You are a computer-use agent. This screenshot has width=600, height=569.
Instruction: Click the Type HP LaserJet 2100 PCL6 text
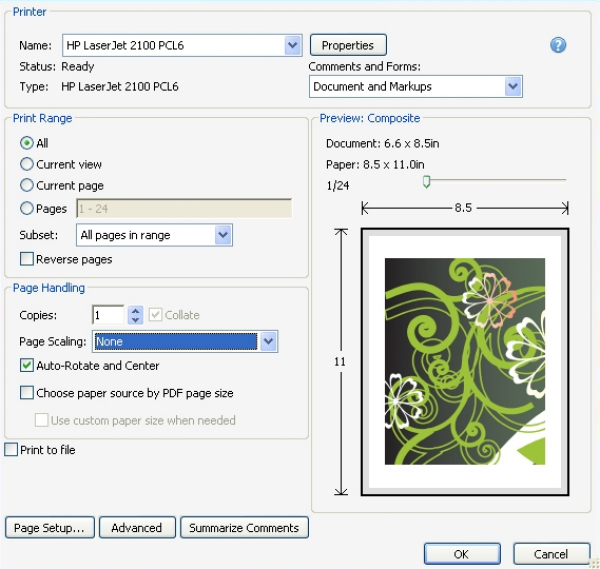[x=99, y=86]
